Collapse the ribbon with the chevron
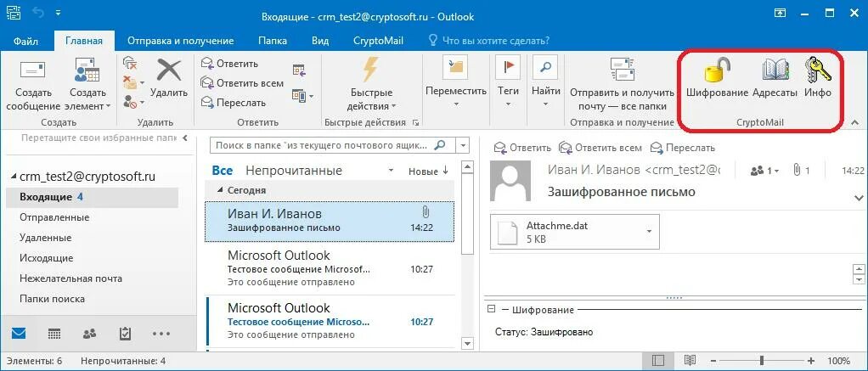868x371 pixels. (x=854, y=122)
